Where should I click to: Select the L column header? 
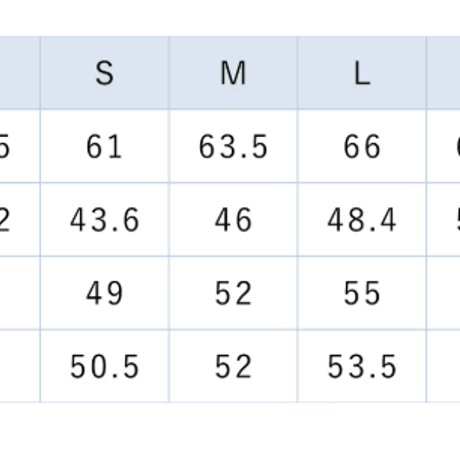coord(362,73)
